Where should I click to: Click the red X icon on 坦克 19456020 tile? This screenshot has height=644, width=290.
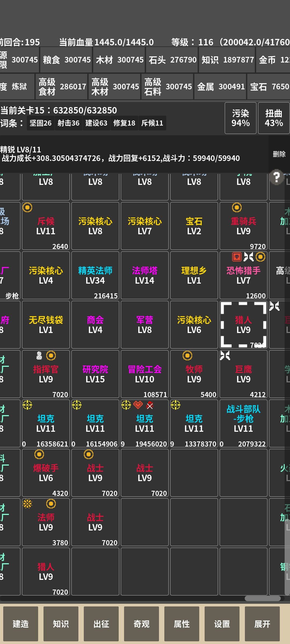click(x=150, y=405)
